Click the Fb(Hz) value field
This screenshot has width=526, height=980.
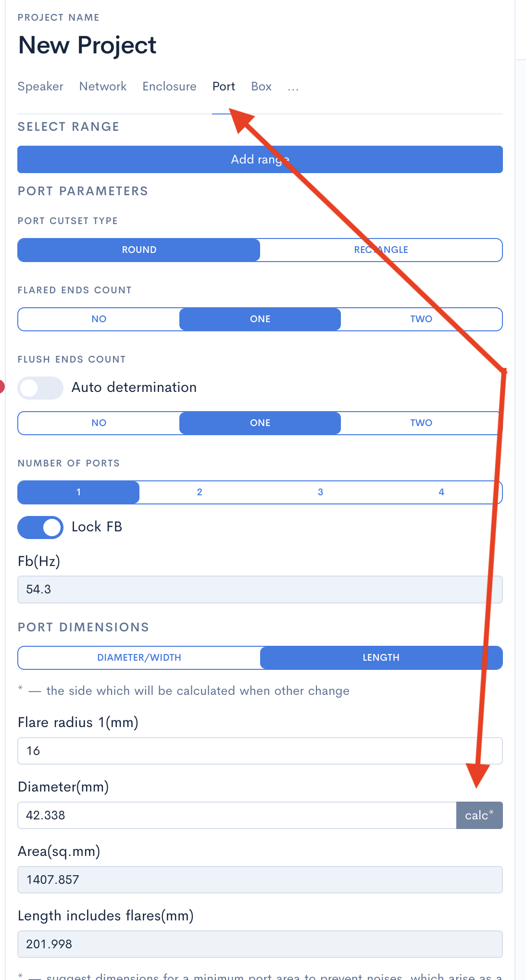(x=260, y=590)
